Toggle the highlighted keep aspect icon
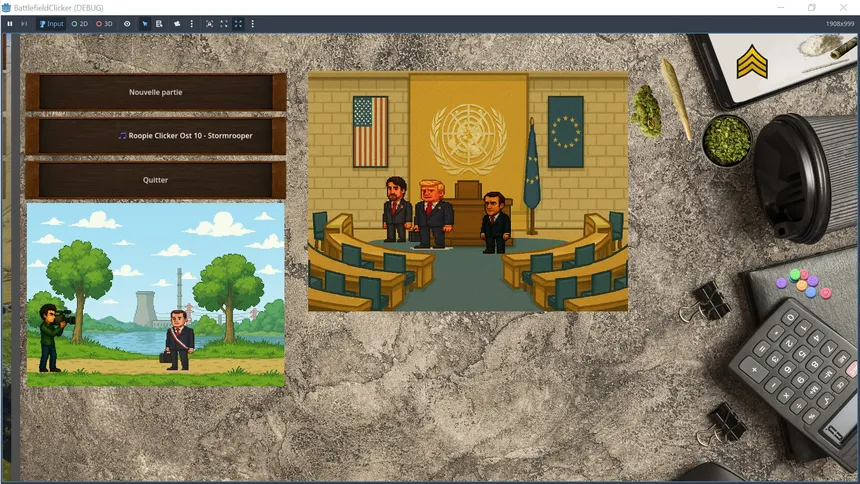 [238, 23]
